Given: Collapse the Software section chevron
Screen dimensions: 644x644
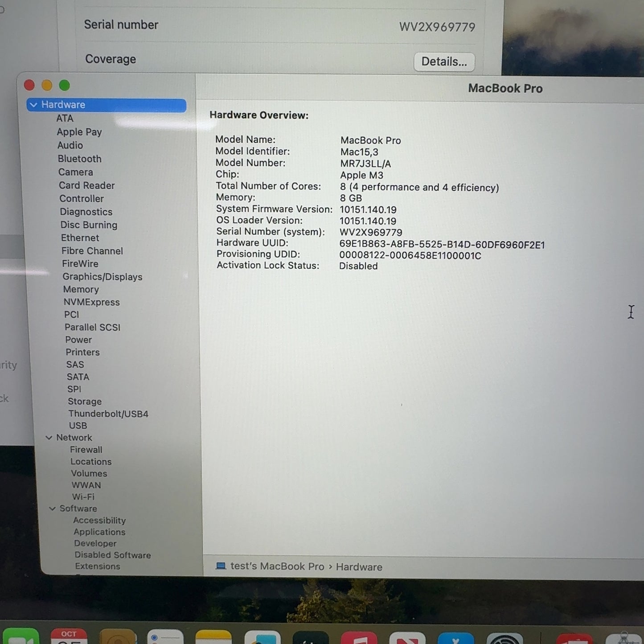Looking at the screenshot, I should 52,509.
